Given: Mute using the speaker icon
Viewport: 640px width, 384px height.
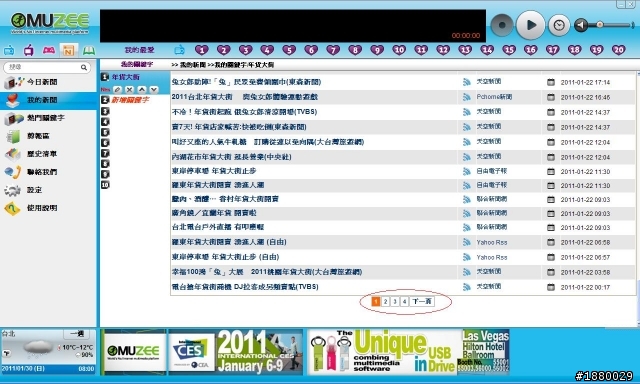Looking at the screenshot, I should point(581,25).
